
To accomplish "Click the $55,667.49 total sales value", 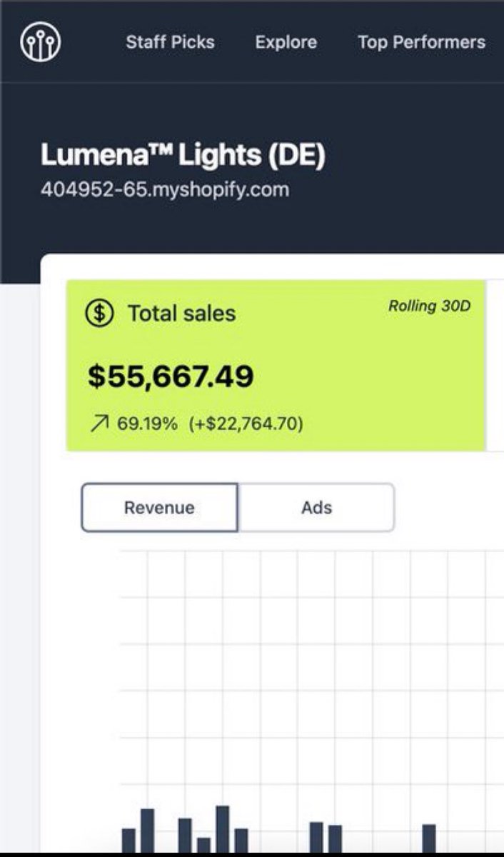I will pyautogui.click(x=171, y=376).
